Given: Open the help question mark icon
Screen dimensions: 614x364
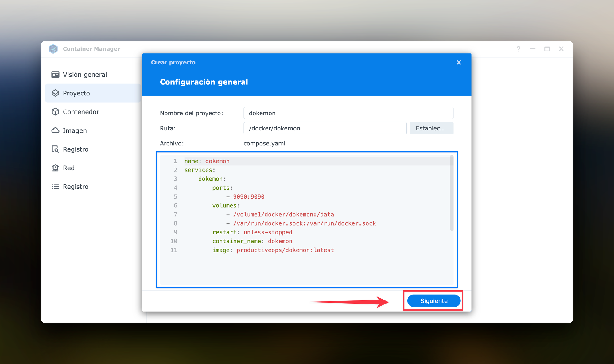Looking at the screenshot, I should tap(519, 49).
